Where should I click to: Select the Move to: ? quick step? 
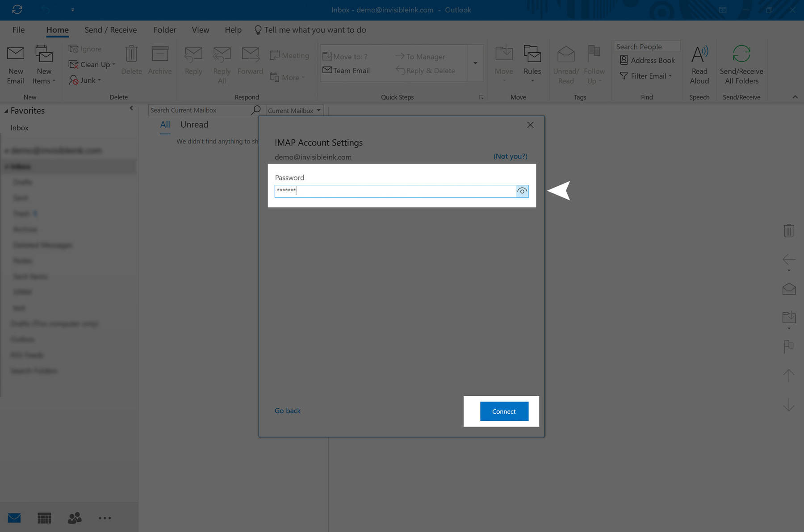click(345, 56)
